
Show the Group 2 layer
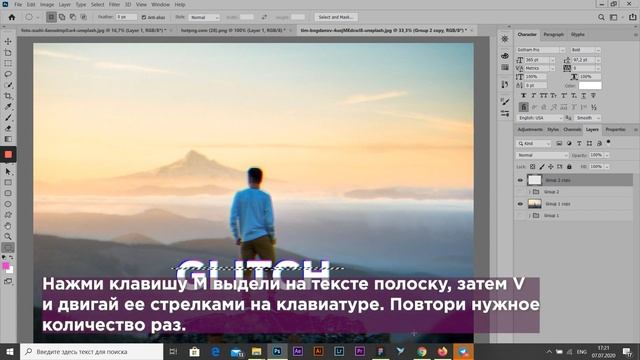520,192
